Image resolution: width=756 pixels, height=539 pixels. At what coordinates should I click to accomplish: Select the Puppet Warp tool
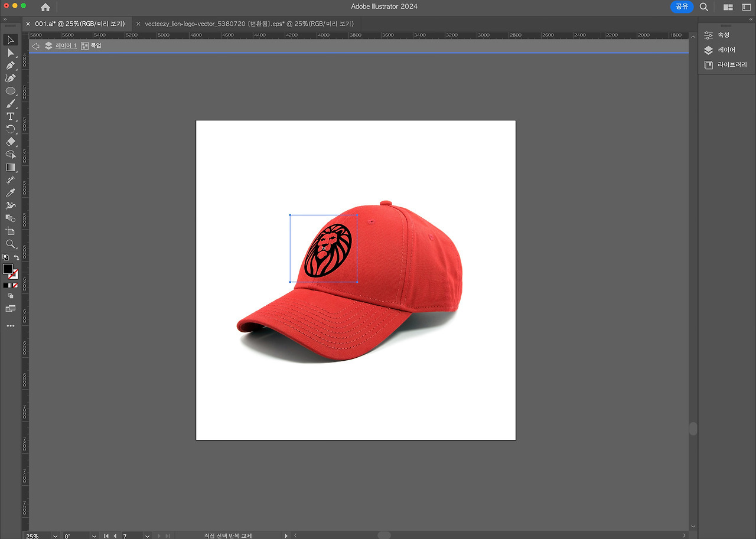[x=10, y=205]
